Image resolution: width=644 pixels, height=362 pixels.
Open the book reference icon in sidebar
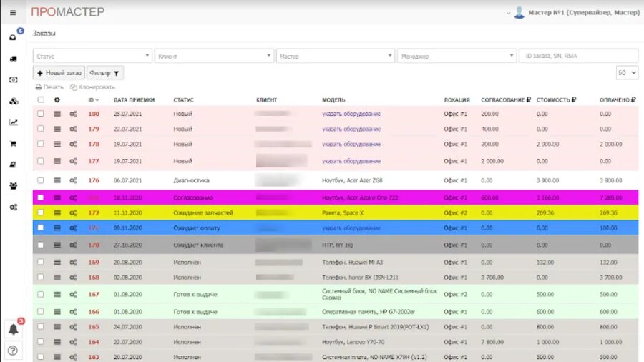[x=13, y=165]
